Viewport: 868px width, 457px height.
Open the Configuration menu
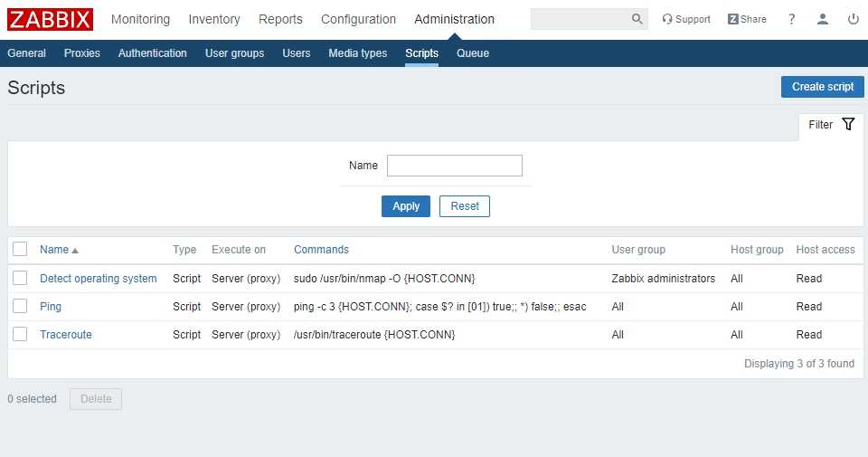click(x=358, y=19)
